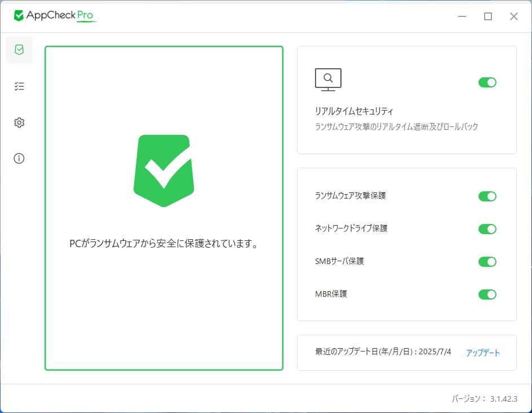Select the リアルタイムセキュリティ panel
The image size is (532, 413).
406,100
